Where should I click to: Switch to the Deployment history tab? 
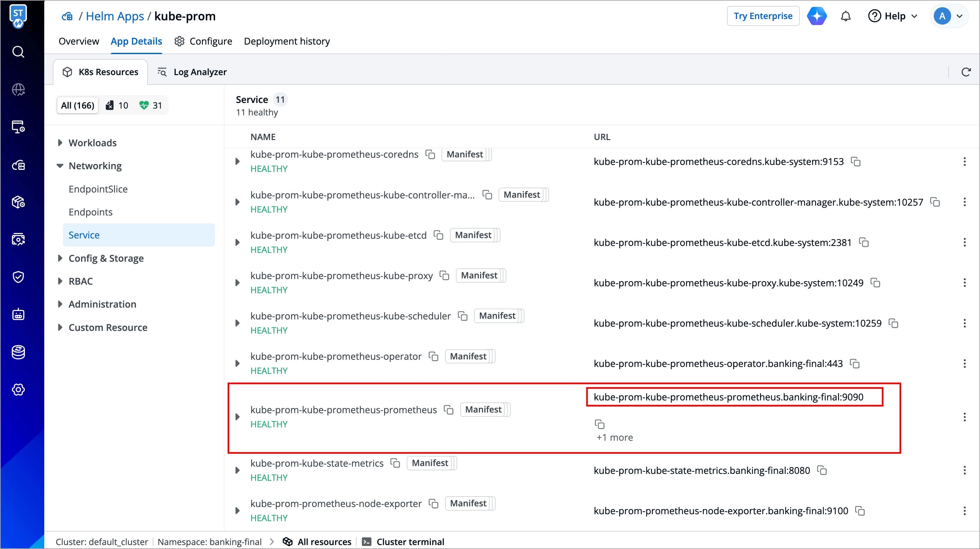click(287, 41)
